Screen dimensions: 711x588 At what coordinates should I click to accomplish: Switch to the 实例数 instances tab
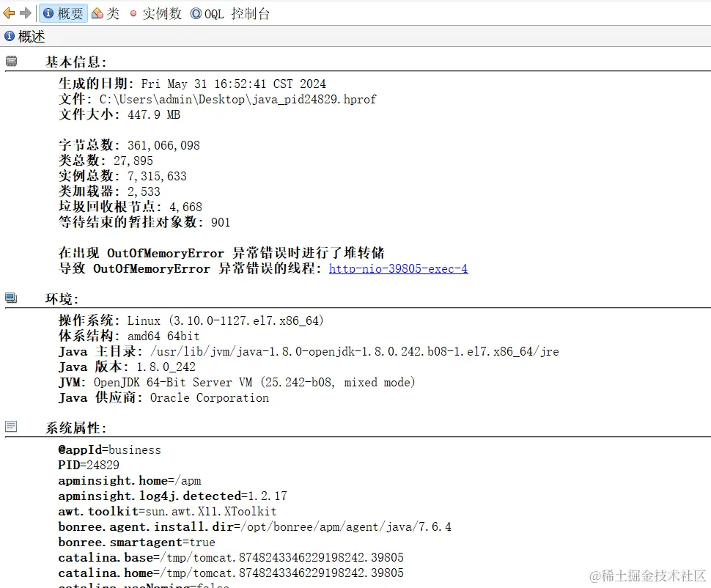click(155, 14)
